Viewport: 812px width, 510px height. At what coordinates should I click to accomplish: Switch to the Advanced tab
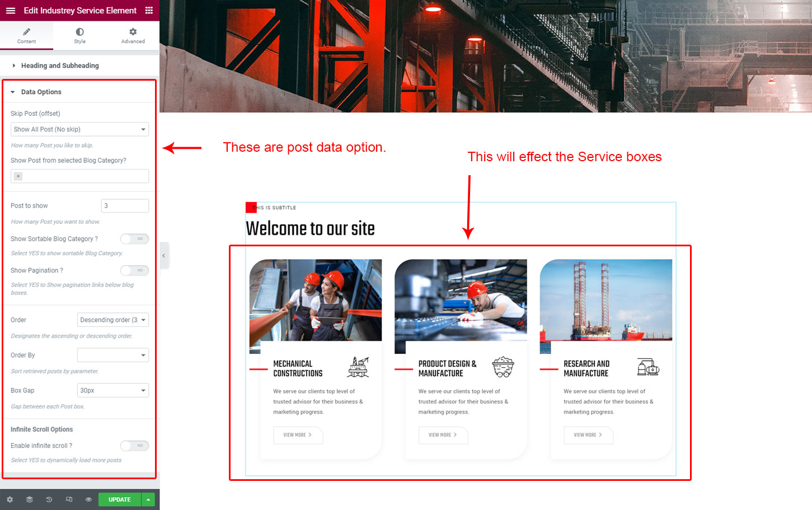click(x=133, y=35)
